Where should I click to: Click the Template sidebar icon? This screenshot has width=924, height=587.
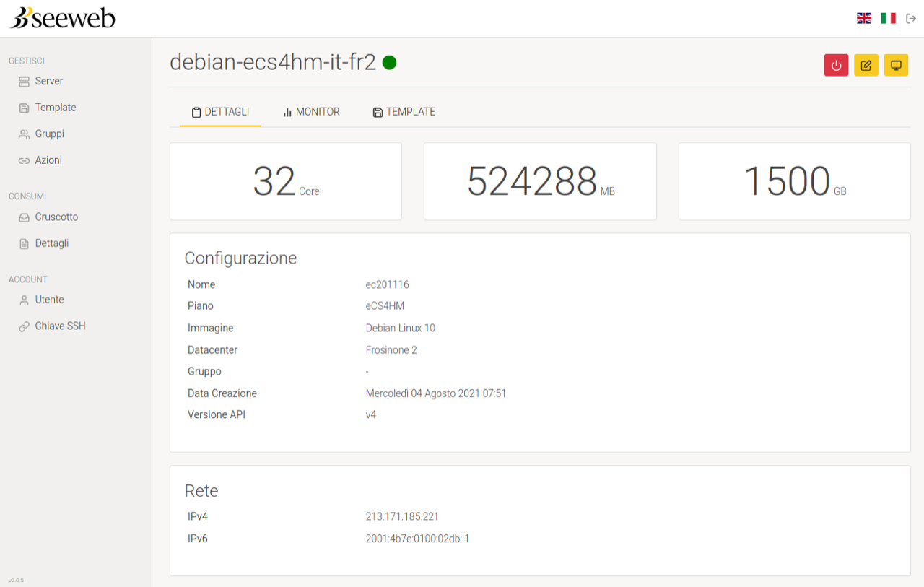pyautogui.click(x=24, y=108)
